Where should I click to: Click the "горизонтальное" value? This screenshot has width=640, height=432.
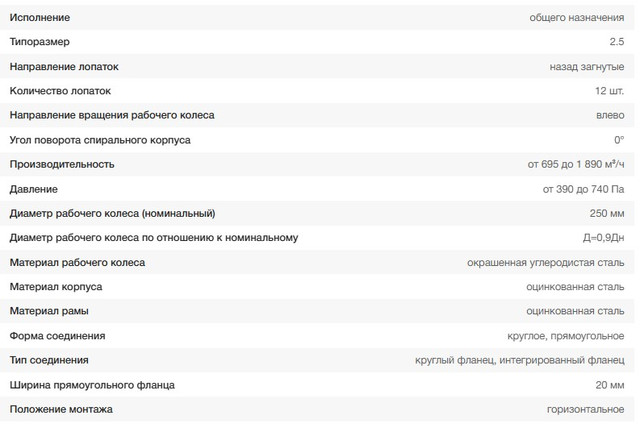585,409
